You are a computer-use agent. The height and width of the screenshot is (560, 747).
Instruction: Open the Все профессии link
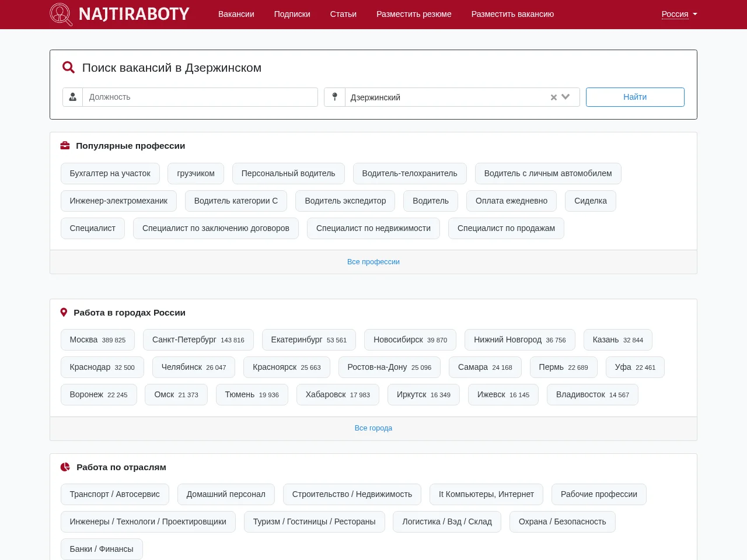[x=373, y=262]
